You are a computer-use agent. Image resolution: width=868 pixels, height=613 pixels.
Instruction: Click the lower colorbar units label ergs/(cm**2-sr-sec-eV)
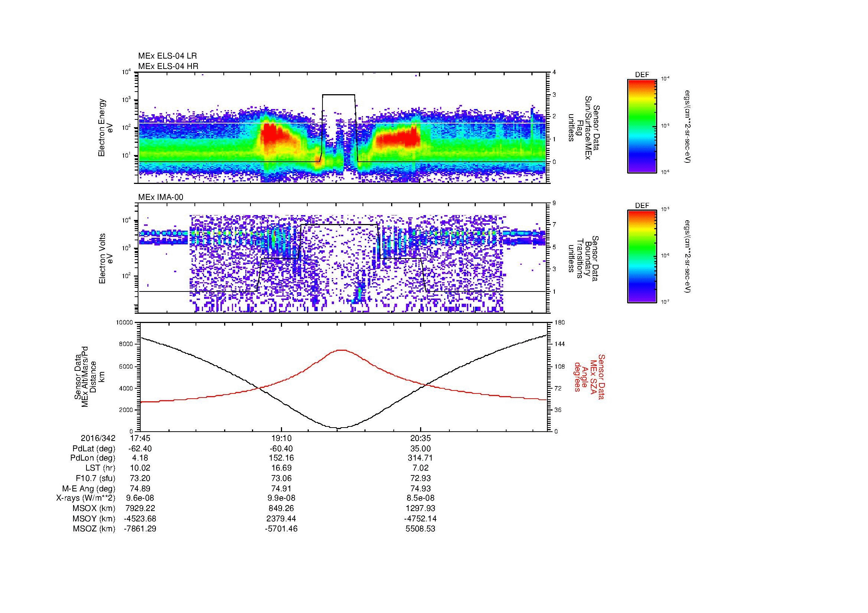click(x=688, y=257)
